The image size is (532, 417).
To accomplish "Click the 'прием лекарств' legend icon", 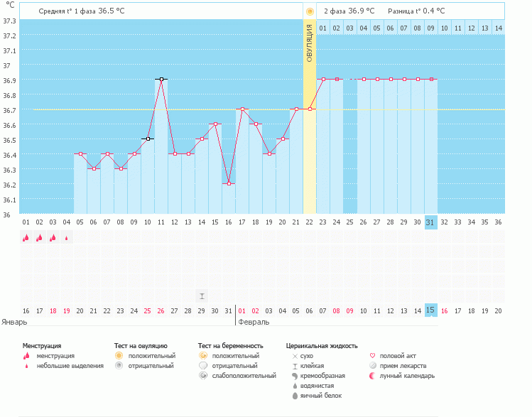I will click(372, 366).
